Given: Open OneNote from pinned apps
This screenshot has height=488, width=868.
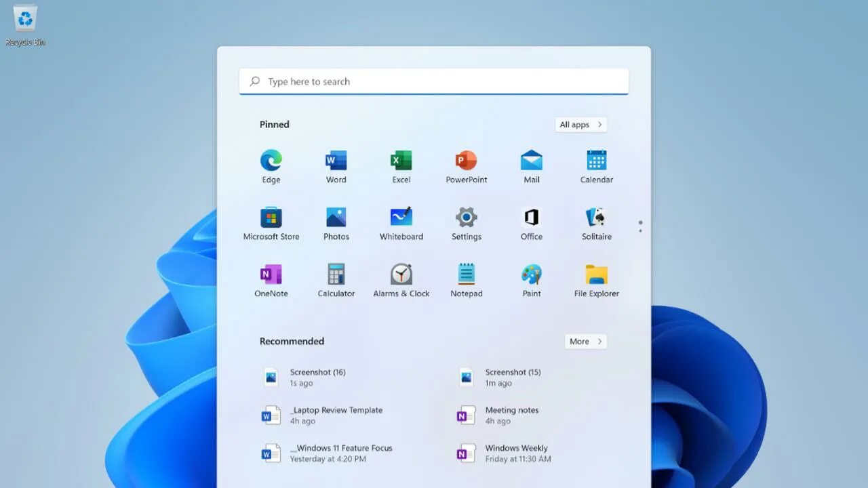Looking at the screenshot, I should coord(271,281).
